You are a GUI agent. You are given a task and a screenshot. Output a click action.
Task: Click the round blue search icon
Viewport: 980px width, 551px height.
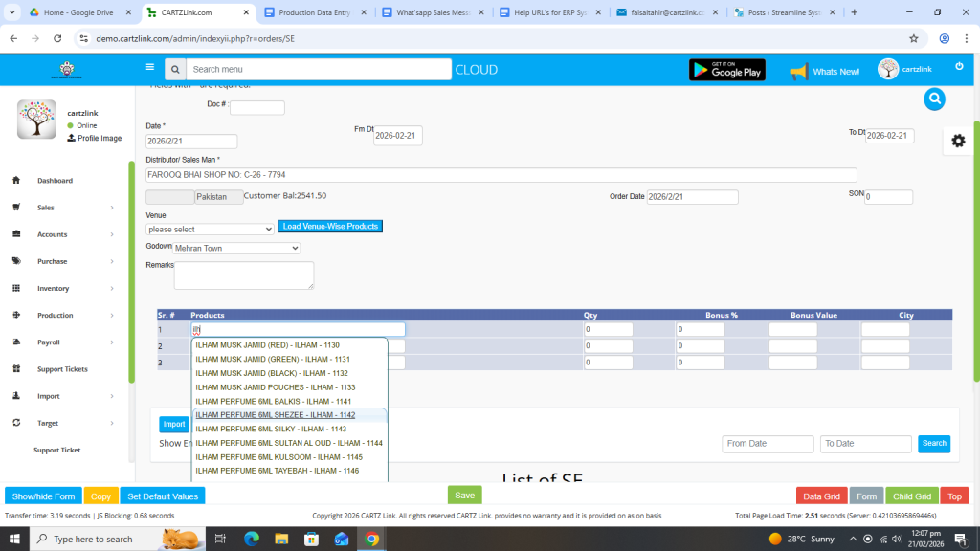pyautogui.click(x=934, y=99)
